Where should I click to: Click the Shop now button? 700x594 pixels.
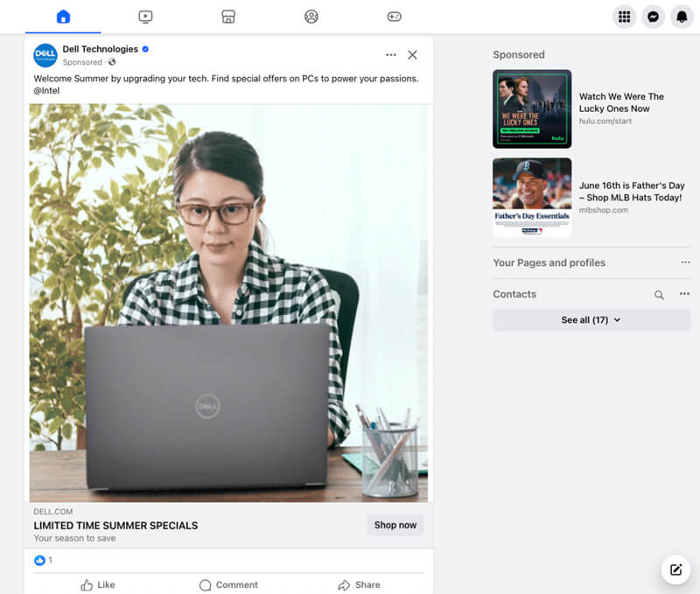click(395, 525)
